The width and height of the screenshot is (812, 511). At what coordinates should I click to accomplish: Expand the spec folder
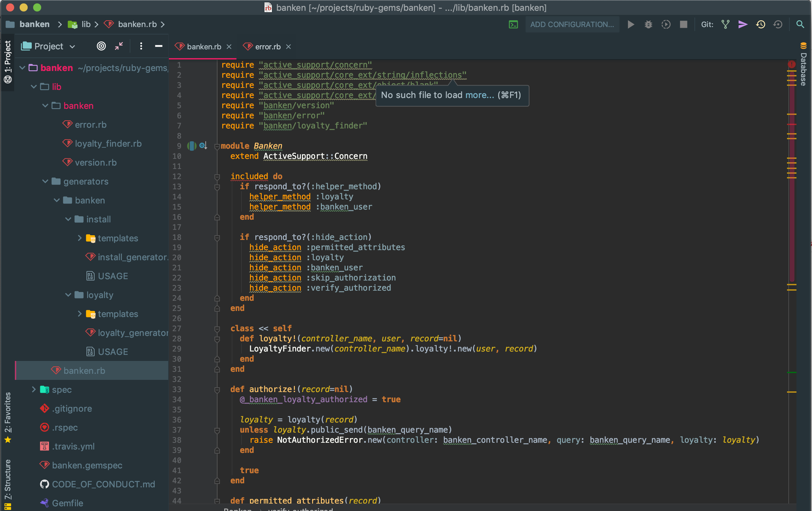pos(33,389)
